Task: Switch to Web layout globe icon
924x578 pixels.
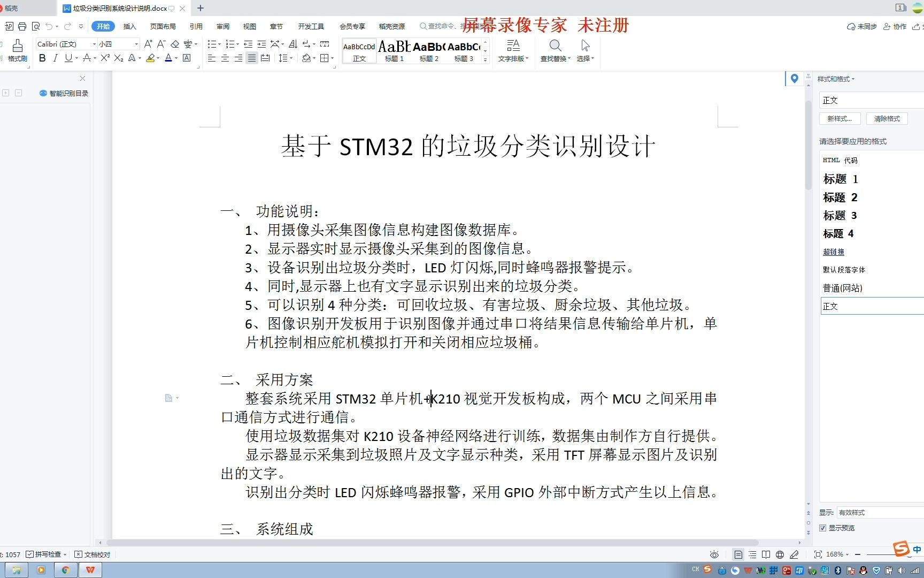Action: point(780,554)
